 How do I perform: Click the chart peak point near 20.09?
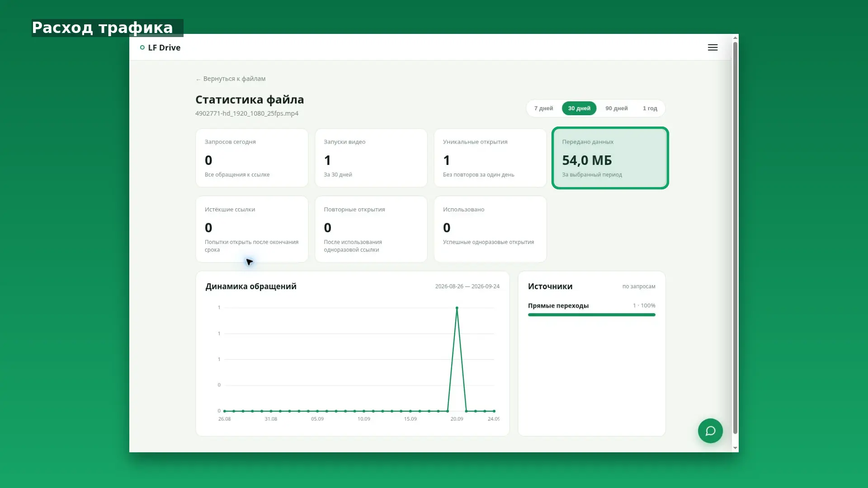(x=457, y=308)
